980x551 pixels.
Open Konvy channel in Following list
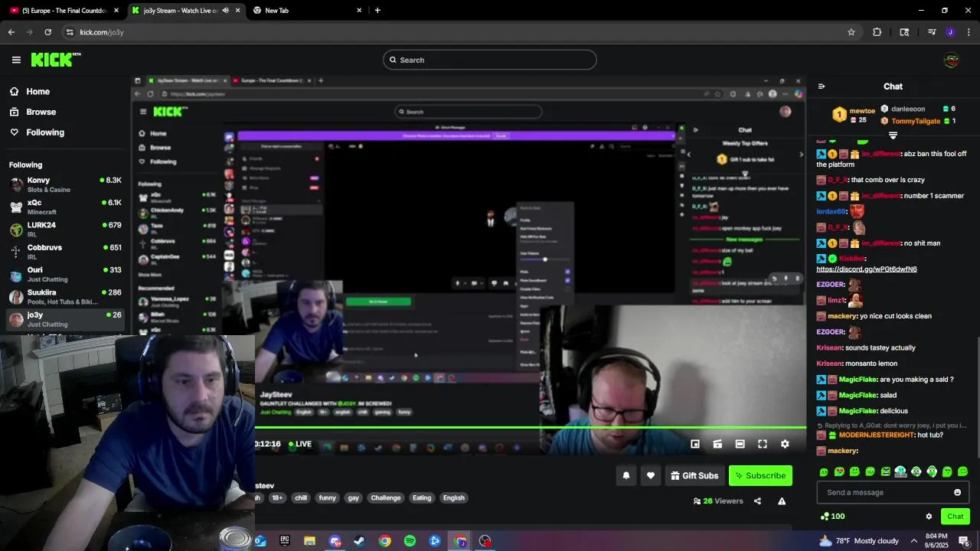coord(65,184)
